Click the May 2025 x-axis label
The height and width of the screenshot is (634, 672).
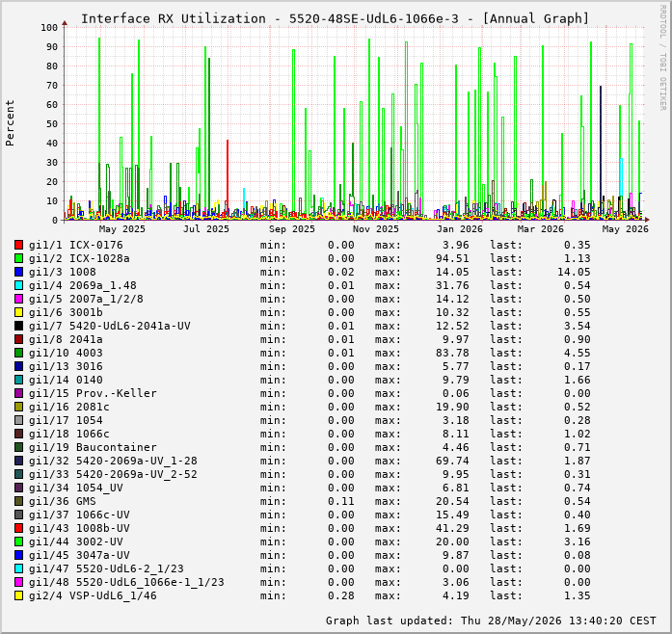(122, 228)
